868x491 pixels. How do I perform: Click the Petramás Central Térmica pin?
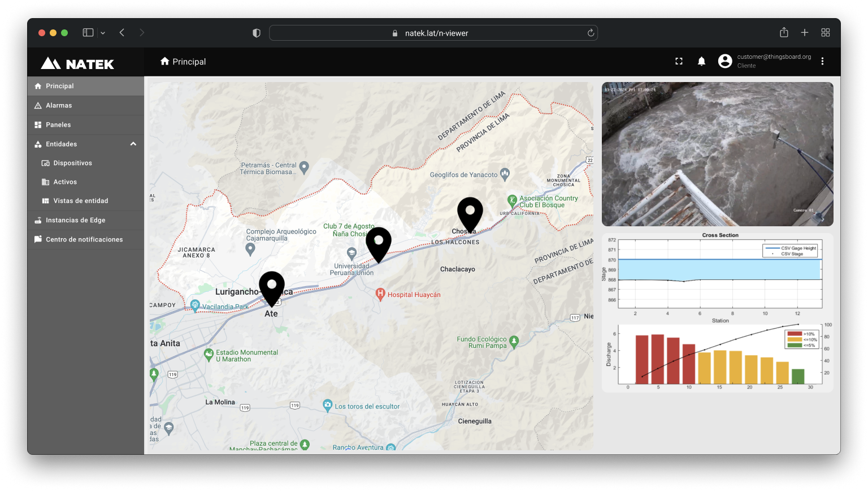[304, 167]
